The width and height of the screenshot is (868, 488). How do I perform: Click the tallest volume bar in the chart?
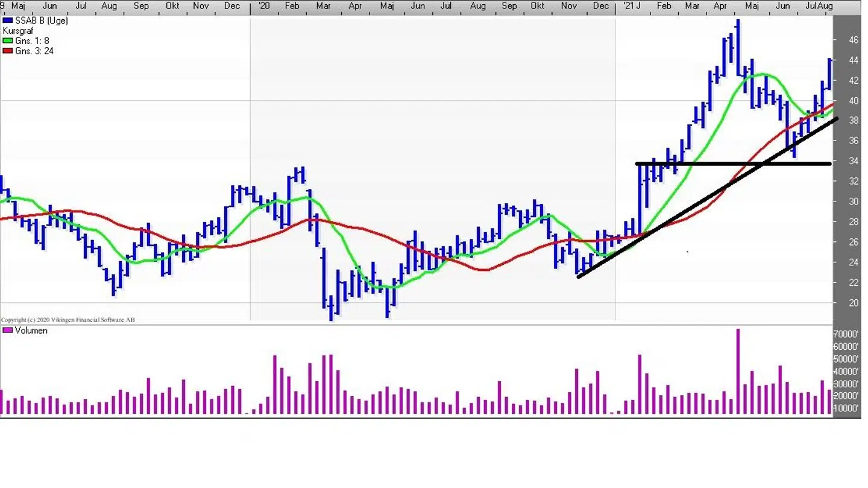tap(738, 371)
